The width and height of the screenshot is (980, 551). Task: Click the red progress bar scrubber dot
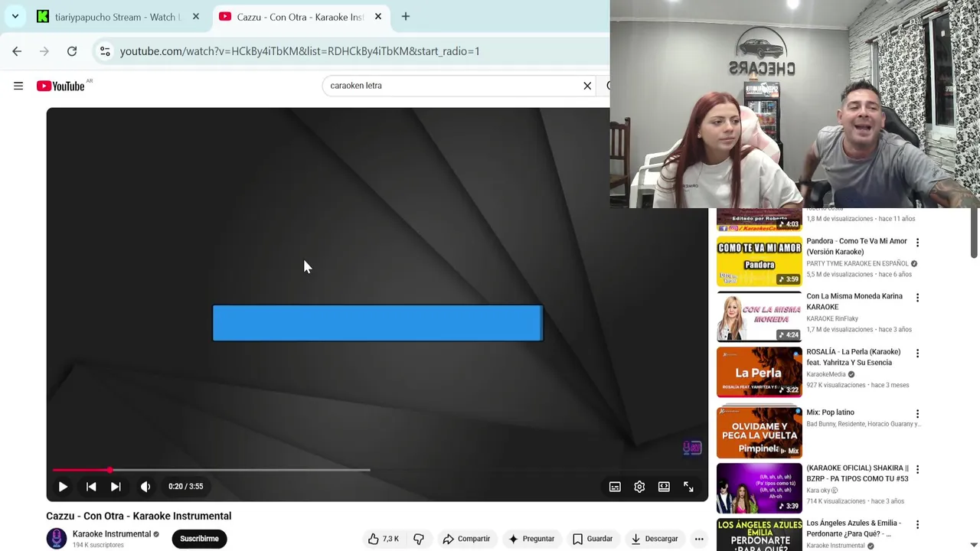click(109, 470)
